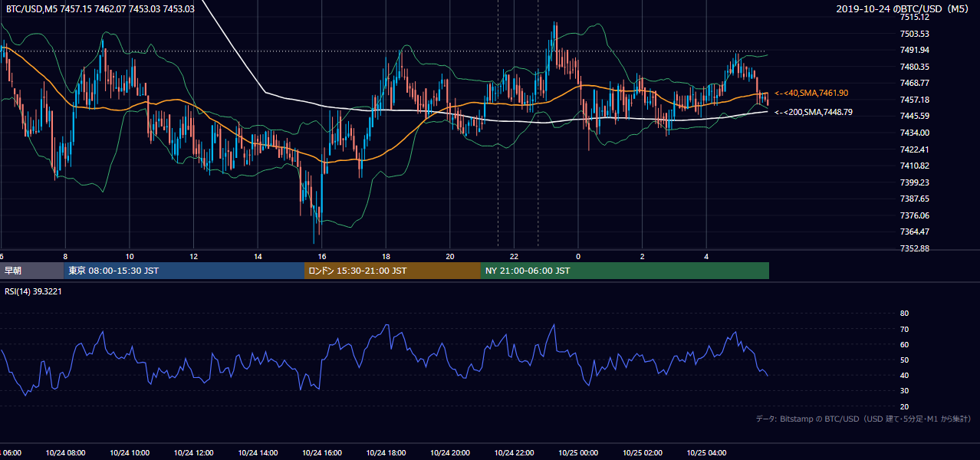Click the 7352.88 price axis label
The height and width of the screenshot is (460, 980).
915,248
